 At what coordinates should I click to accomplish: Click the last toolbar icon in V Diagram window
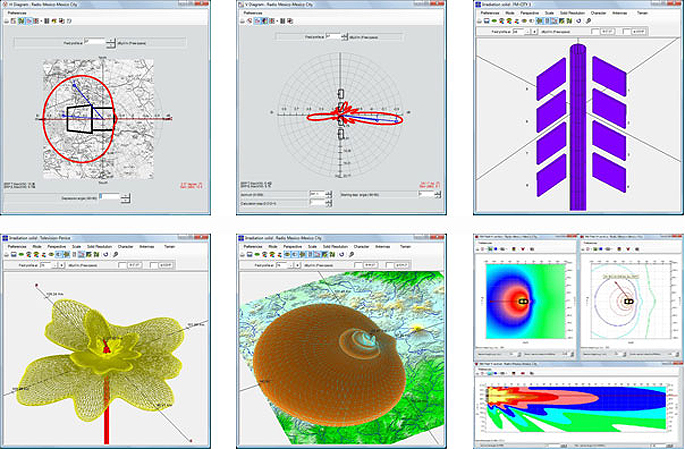pyautogui.click(x=290, y=23)
